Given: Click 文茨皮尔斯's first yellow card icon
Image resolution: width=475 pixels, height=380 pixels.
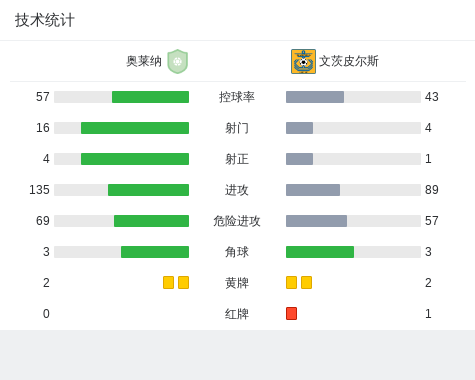Looking at the screenshot, I should (291, 282).
